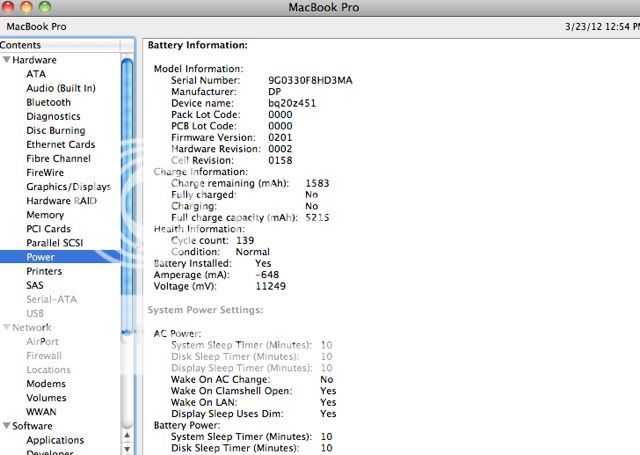Click the amperage value -648
640x455 pixels.
point(267,275)
